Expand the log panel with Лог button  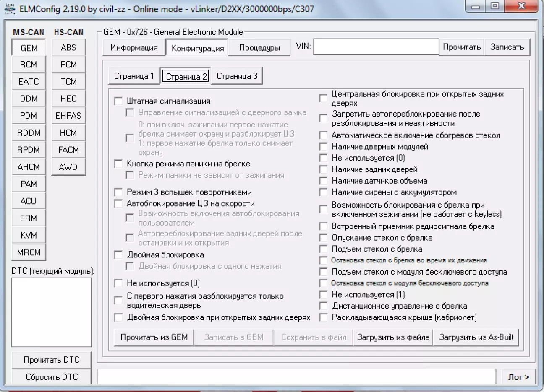[x=518, y=377]
